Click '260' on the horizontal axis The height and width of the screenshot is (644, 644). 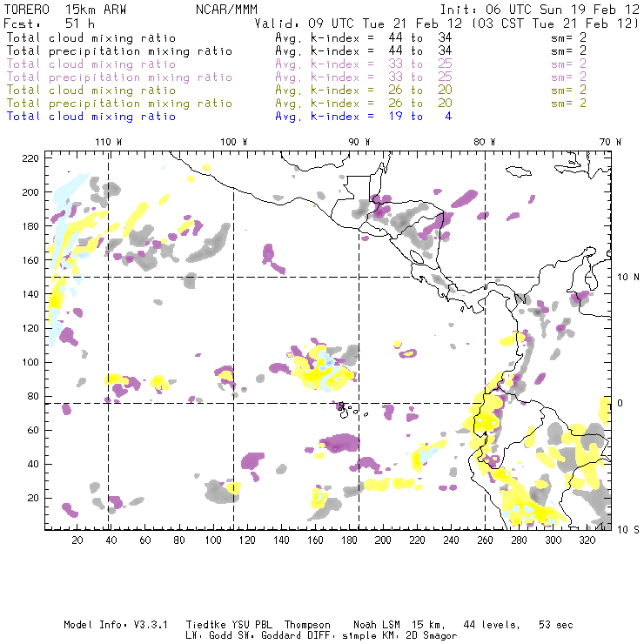485,540
